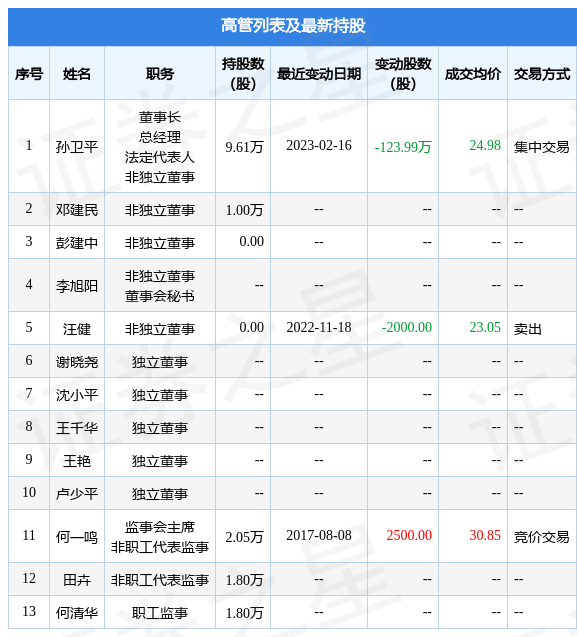Click the 竞价交易 transaction type
The height and width of the screenshot is (637, 577).
[542, 537]
